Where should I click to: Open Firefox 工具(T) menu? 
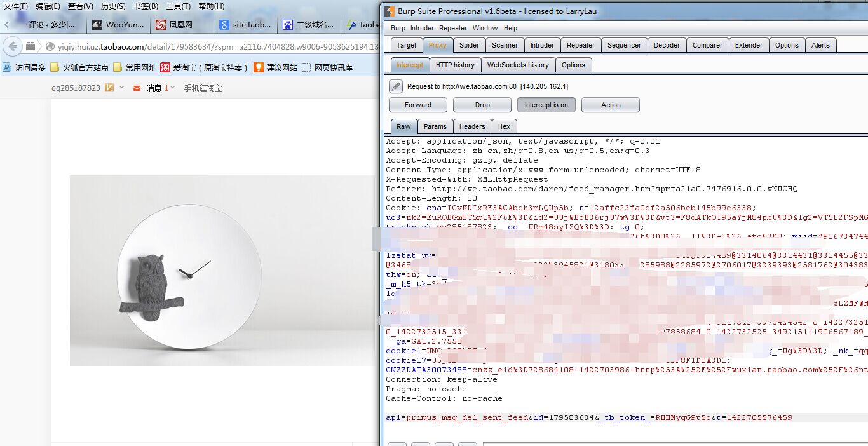click(x=178, y=6)
